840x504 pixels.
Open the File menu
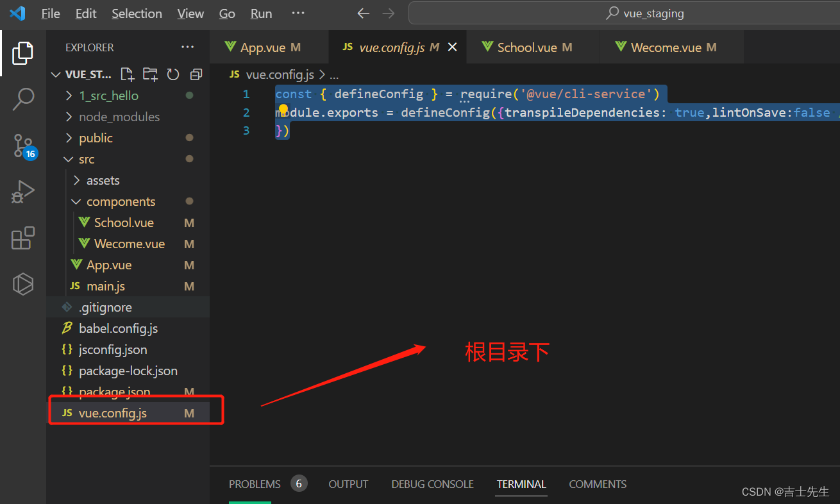coord(51,13)
